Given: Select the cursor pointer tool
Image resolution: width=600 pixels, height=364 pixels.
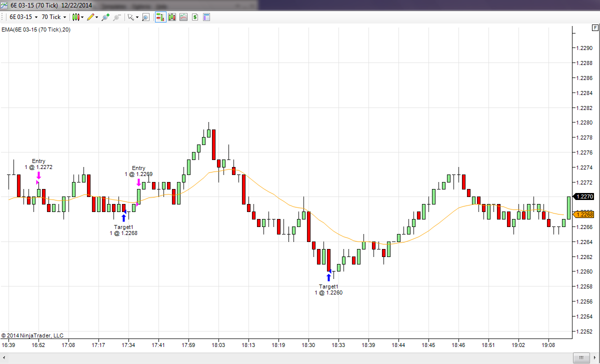Looking at the screenshot, I should click(130, 17).
